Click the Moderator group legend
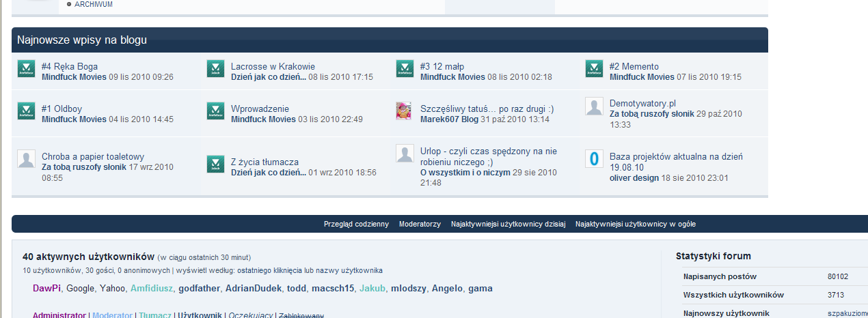This screenshot has width=868, height=318. click(113, 315)
